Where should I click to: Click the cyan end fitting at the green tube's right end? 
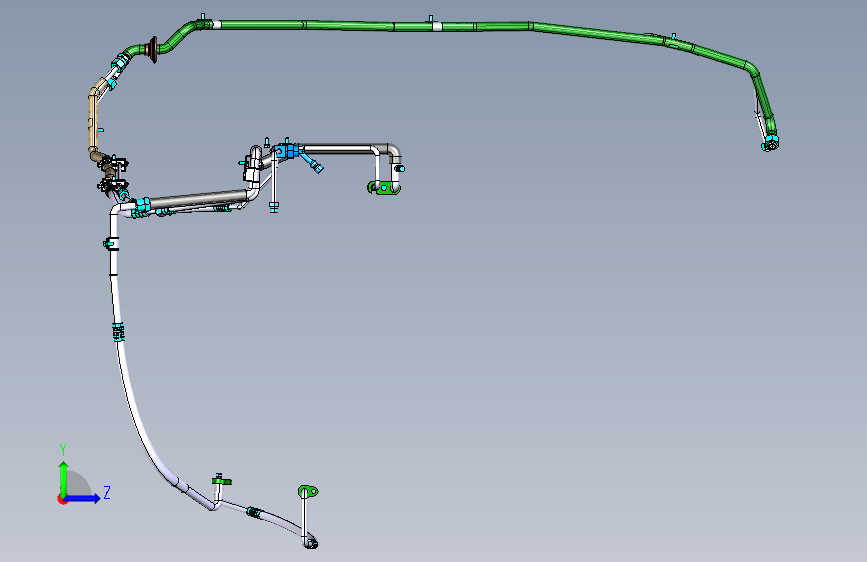point(770,144)
